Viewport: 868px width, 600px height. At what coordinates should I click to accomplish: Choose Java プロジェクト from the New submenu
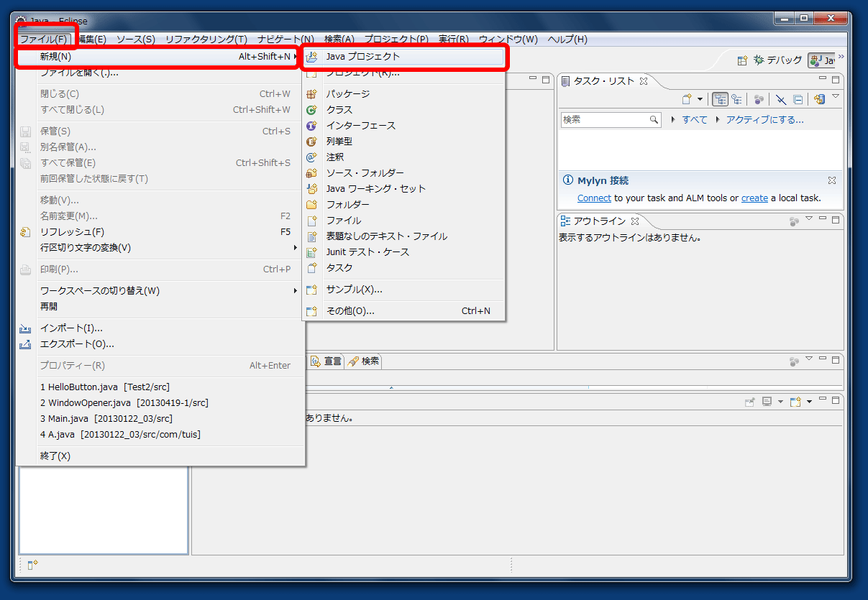[x=403, y=56]
